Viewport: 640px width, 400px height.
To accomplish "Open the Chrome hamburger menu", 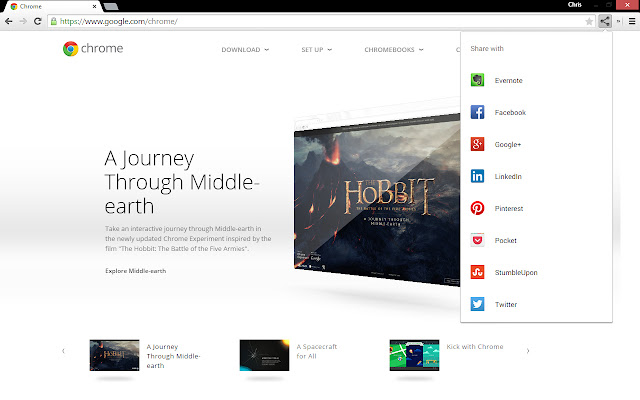I will click(x=632, y=21).
